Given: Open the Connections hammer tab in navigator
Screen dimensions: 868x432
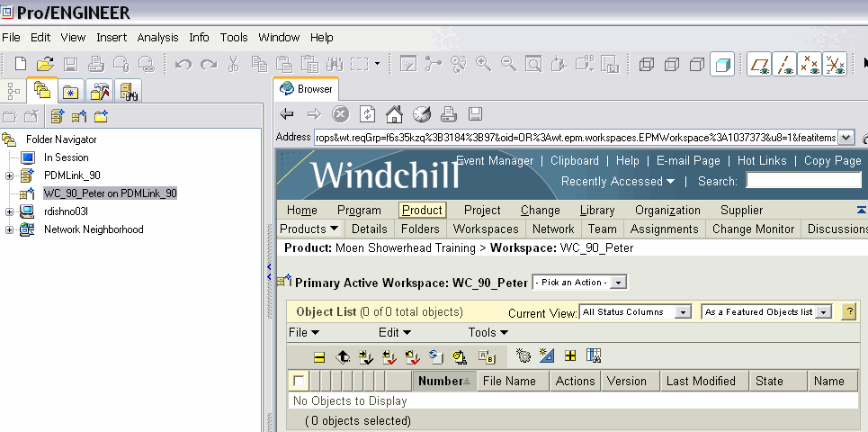Looking at the screenshot, I should [100, 92].
